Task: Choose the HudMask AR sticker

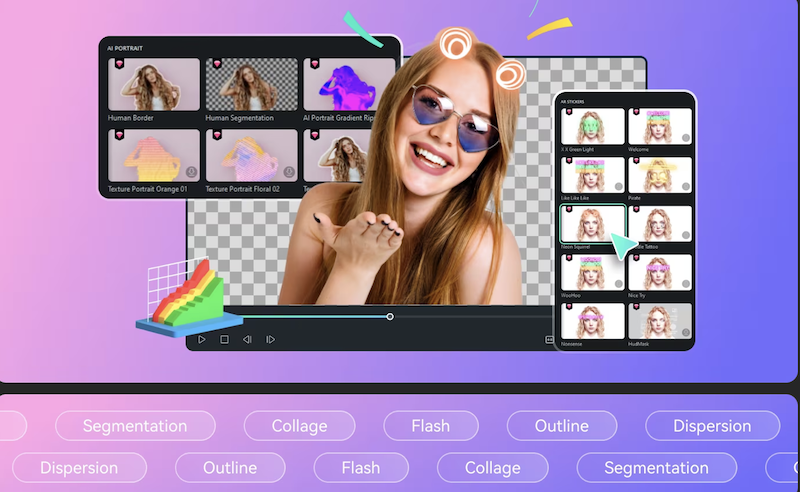Action: 660,321
